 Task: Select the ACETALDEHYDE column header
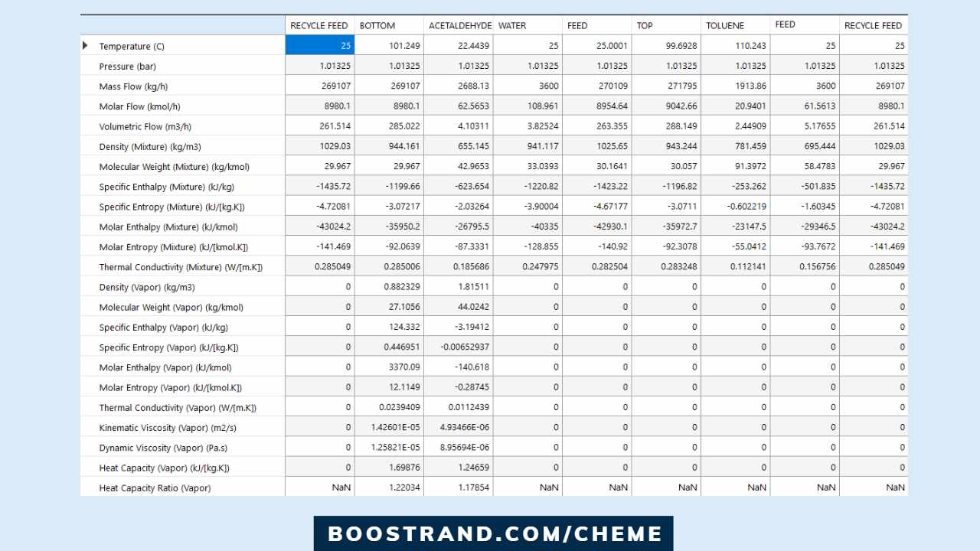460,25
